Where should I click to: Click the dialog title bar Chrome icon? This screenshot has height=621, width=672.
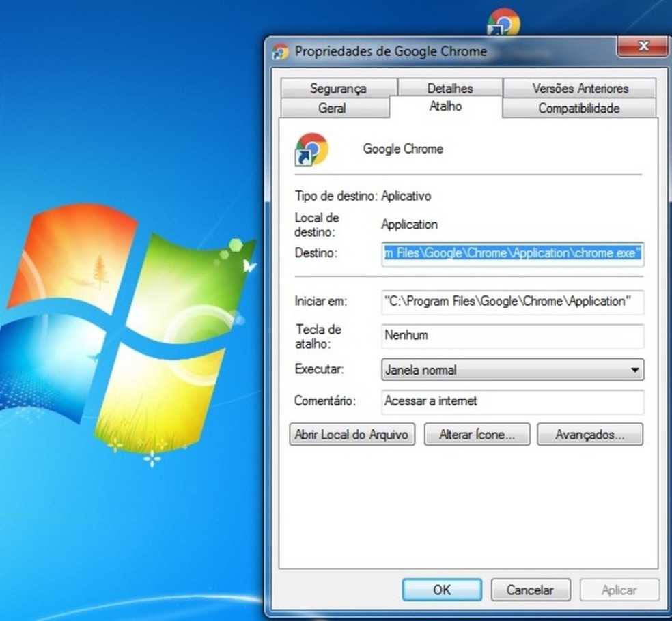point(281,50)
